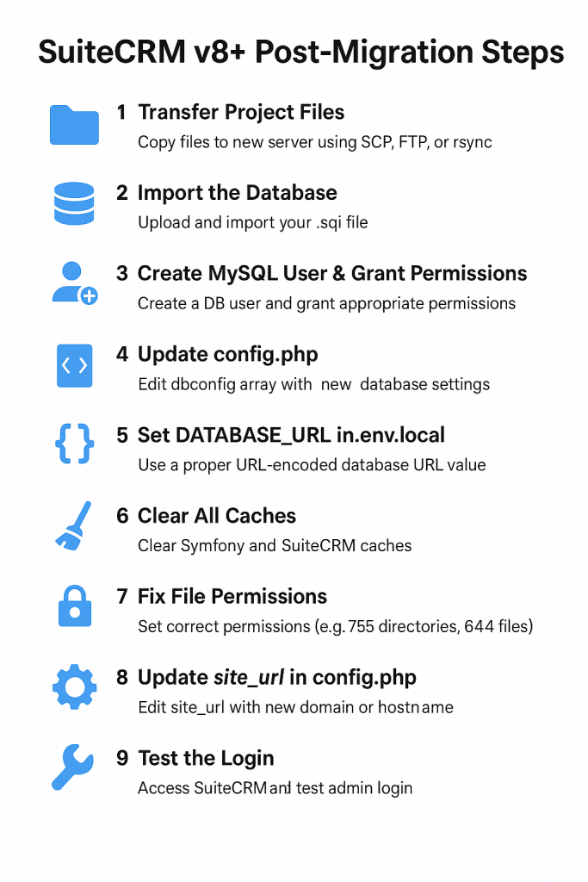This screenshot has width=588, height=882.
Task: Click the 'Test the Login' heading
Action: [x=206, y=758]
